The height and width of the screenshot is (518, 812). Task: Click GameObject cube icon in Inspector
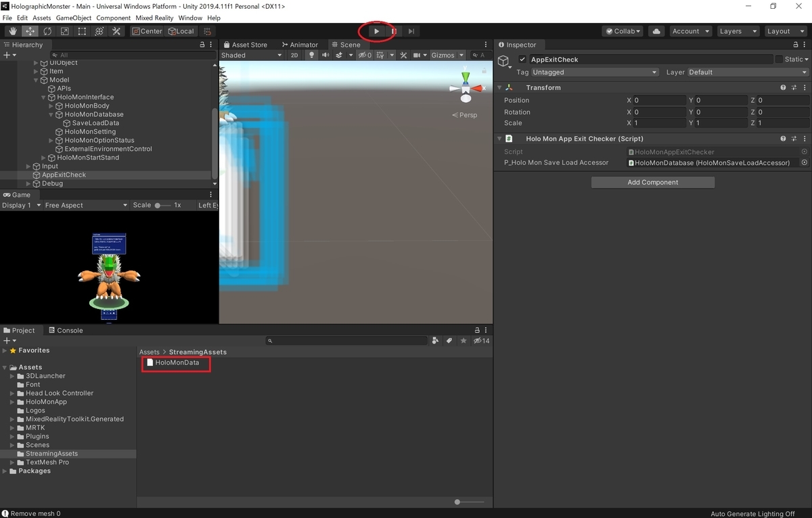click(x=503, y=62)
